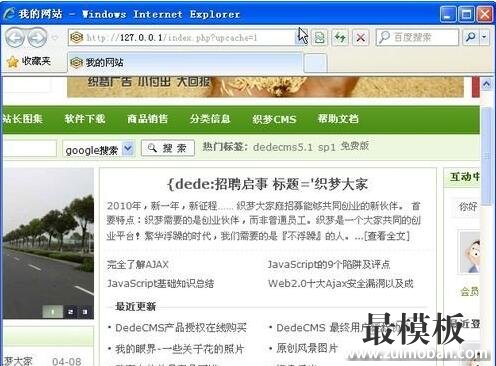This screenshot has width=496, height=366.
Task: Refresh the page with green arrows icon
Action: [340, 37]
